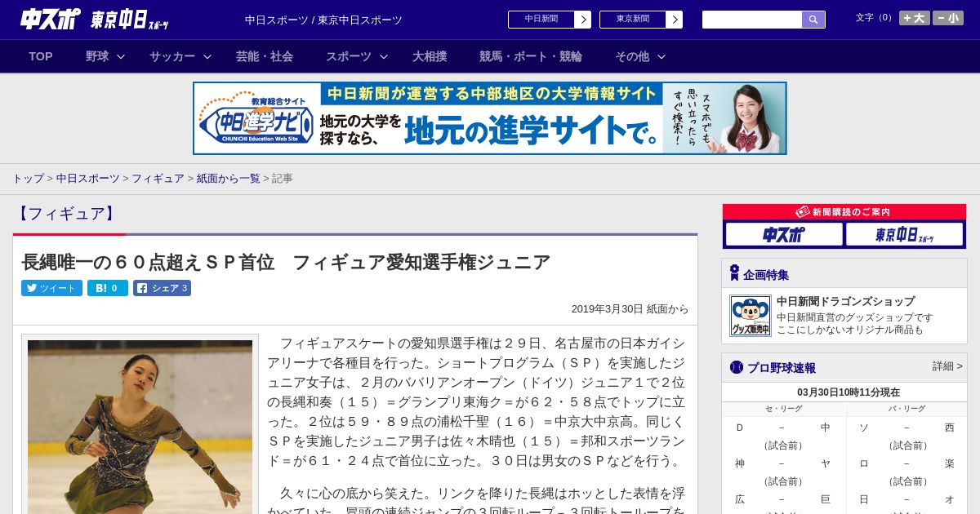
Task: Expand その他 dropdown chevron
Action: (661, 56)
